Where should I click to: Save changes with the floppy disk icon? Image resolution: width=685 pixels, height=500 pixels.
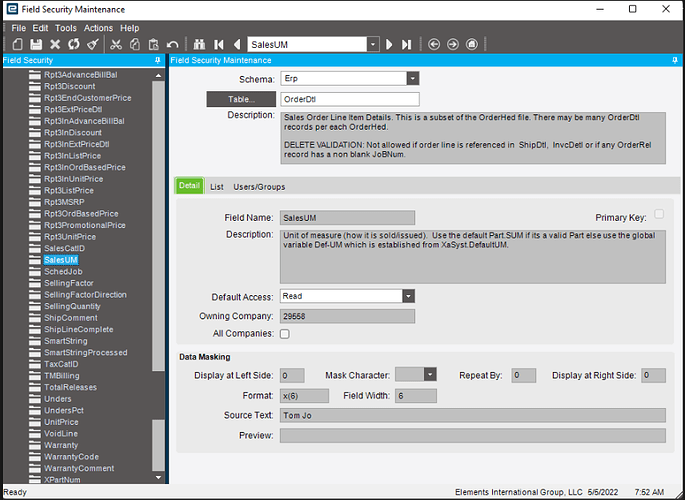(36, 44)
